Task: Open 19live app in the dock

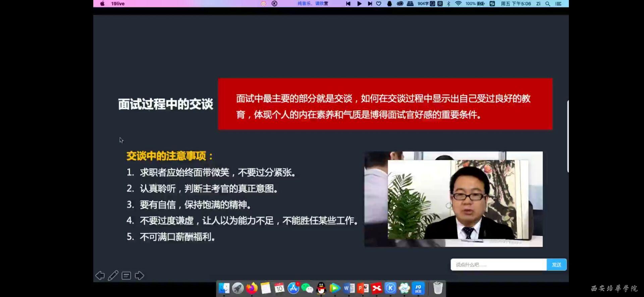Action: [418, 288]
